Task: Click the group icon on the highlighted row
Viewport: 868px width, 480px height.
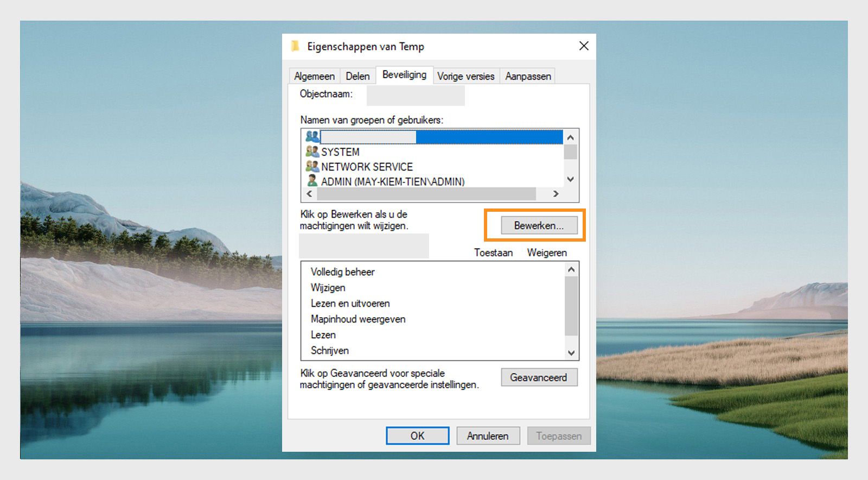Action: [312, 136]
